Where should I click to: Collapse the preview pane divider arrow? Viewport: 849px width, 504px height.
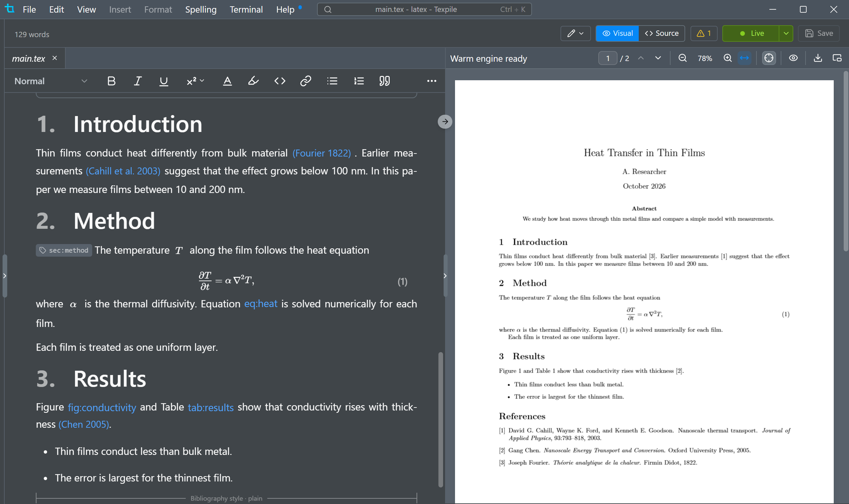(x=445, y=122)
